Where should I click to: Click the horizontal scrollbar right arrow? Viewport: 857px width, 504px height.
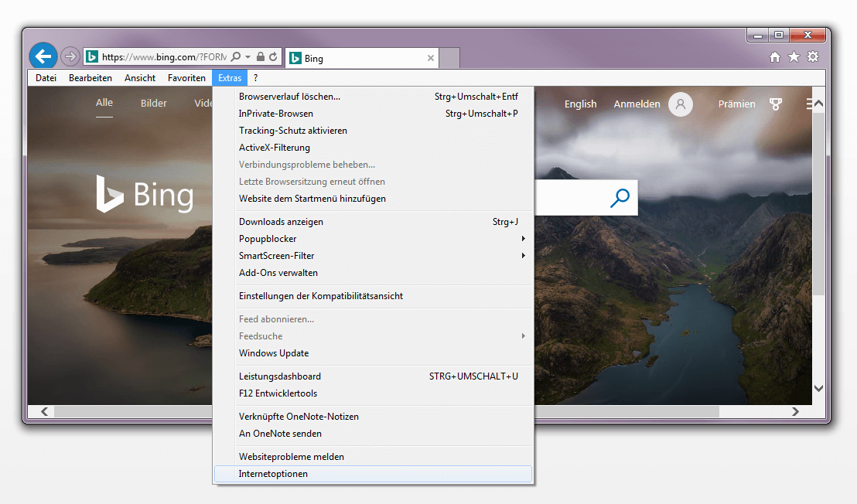[796, 411]
